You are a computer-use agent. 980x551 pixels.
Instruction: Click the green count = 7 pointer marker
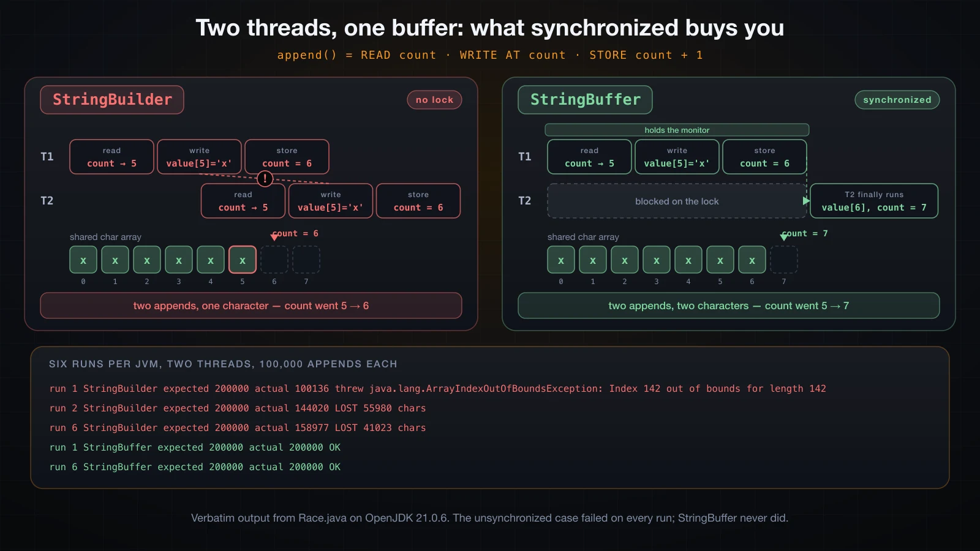[x=784, y=237]
